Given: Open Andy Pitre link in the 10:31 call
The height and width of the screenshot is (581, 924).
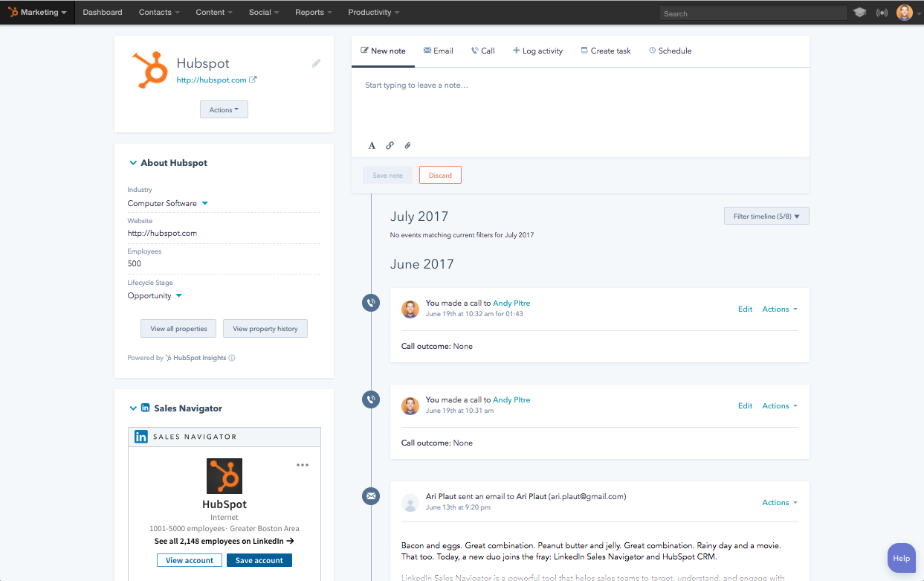Looking at the screenshot, I should tap(511, 399).
